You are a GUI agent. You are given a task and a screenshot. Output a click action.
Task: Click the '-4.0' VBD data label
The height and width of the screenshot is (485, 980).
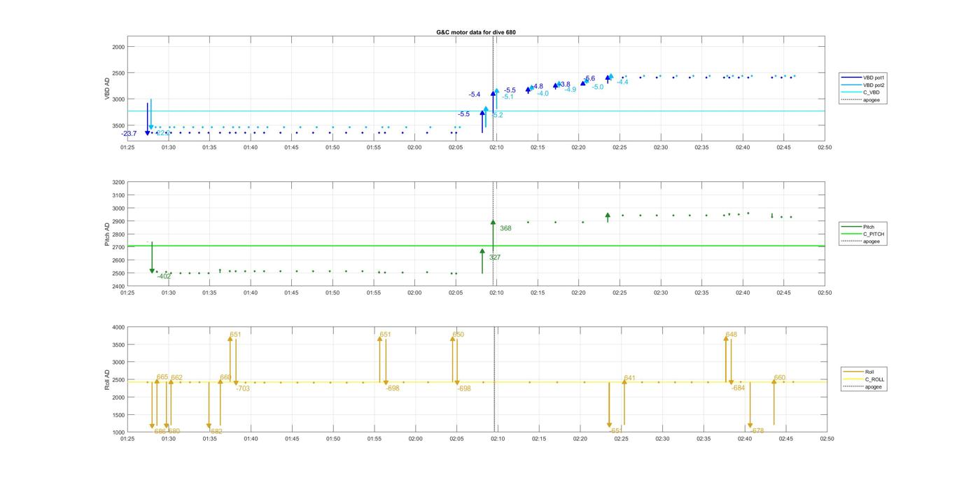(542, 93)
